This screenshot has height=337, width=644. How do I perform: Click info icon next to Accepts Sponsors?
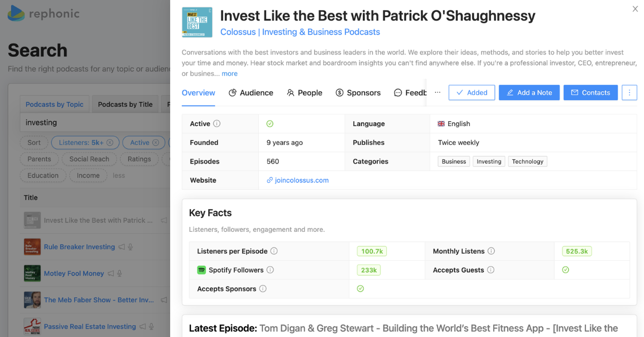click(x=262, y=289)
